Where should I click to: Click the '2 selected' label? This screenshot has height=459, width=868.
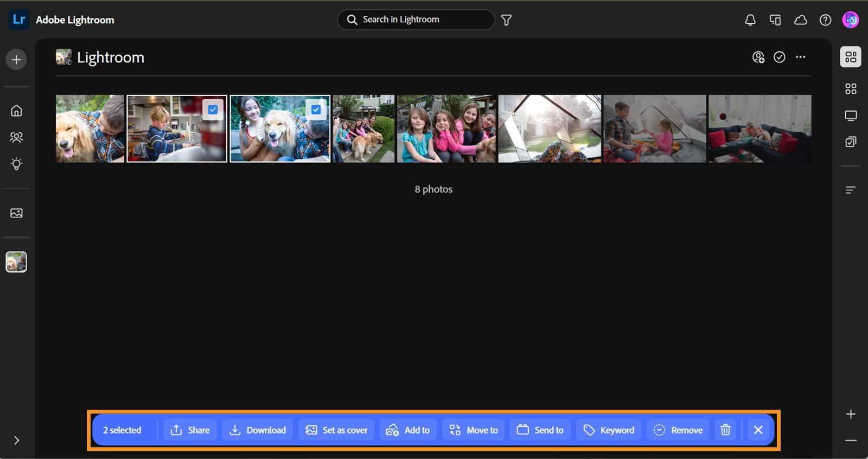[122, 430]
